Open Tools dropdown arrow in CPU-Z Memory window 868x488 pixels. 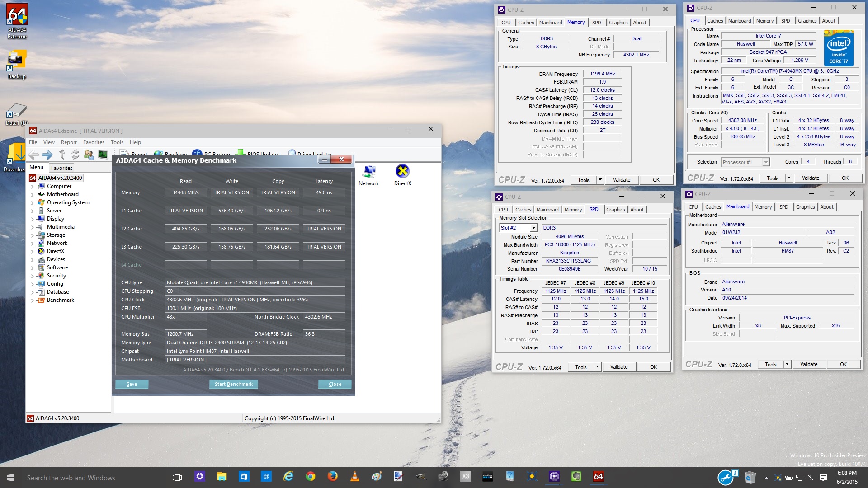tap(600, 180)
